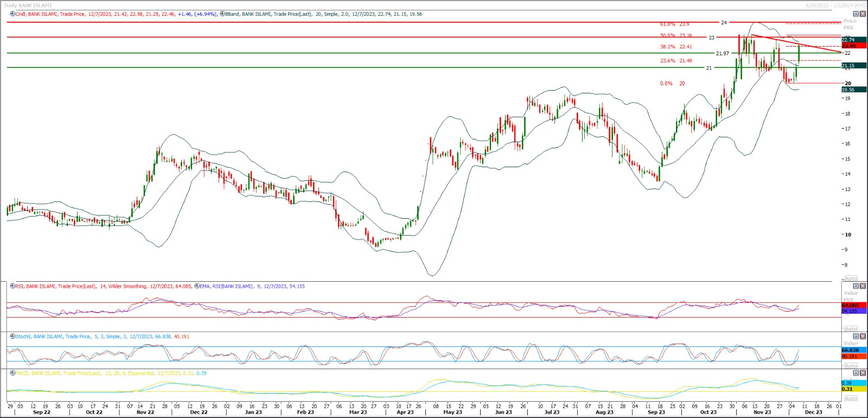868x418 pixels.
Task: Maximize the RSI indicator panel
Action: 856,286
